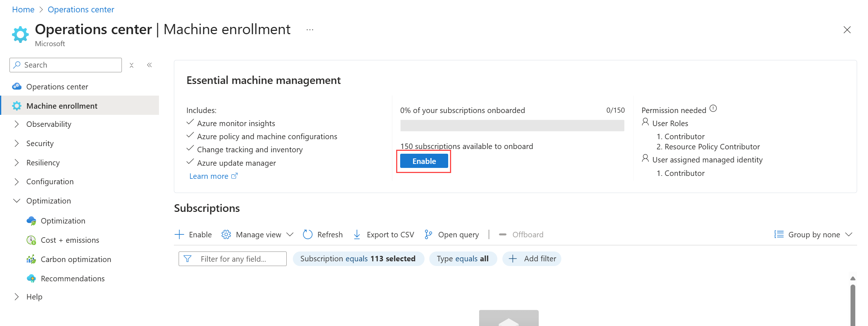
Task: Click the Manage view gear icon
Action: point(226,235)
